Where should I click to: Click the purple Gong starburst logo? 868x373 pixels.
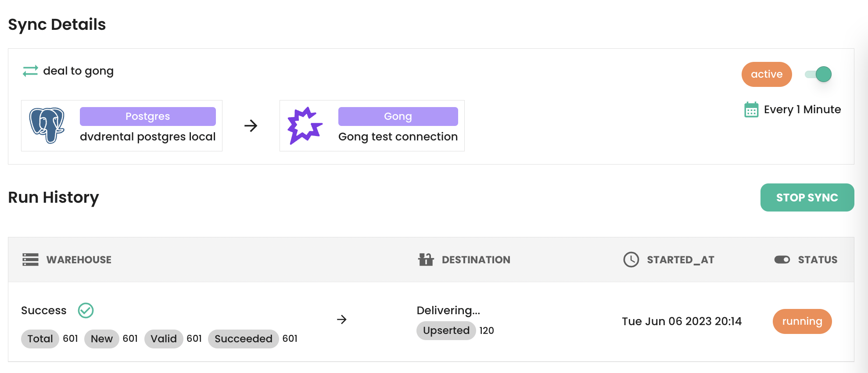[x=305, y=126]
